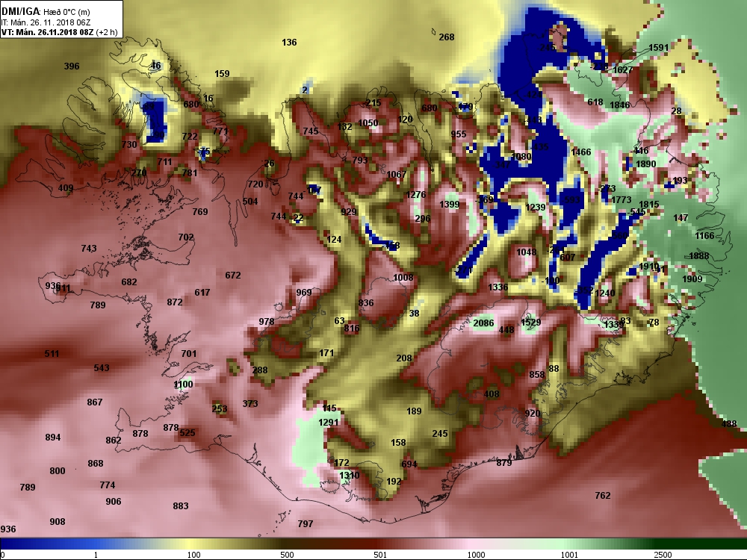Click the yellow legend segment near label 100
This screenshot has width=747, height=560.
coord(190,544)
